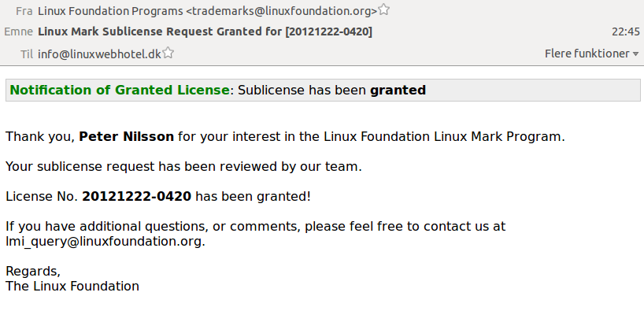Click the sender address trademarks@linuxfoundation.org

(281, 11)
